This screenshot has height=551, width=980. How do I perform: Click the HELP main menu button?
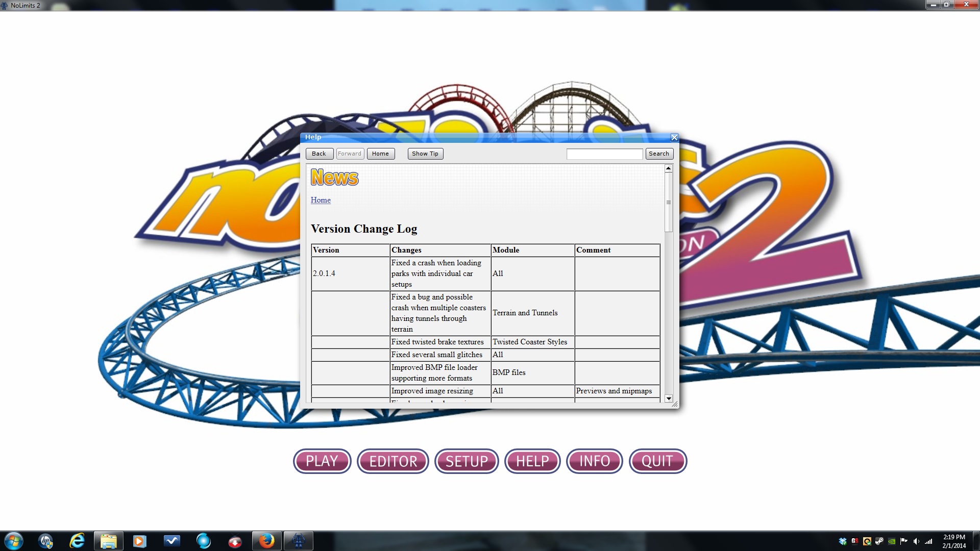coord(532,461)
